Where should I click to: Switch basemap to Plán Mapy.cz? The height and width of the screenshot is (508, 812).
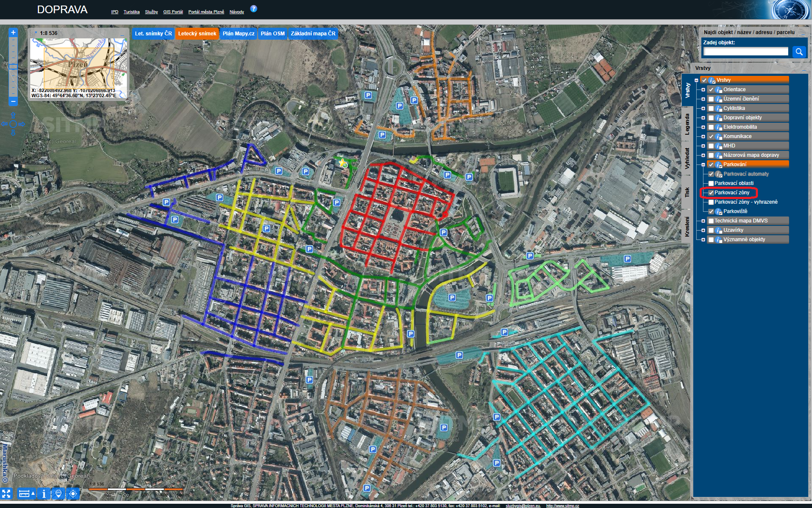click(x=238, y=34)
